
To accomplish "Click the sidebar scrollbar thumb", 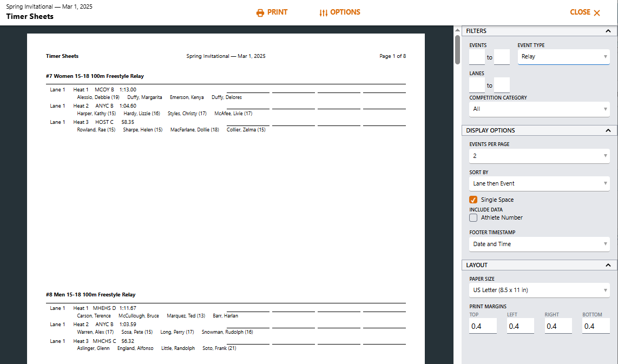I will [457, 50].
